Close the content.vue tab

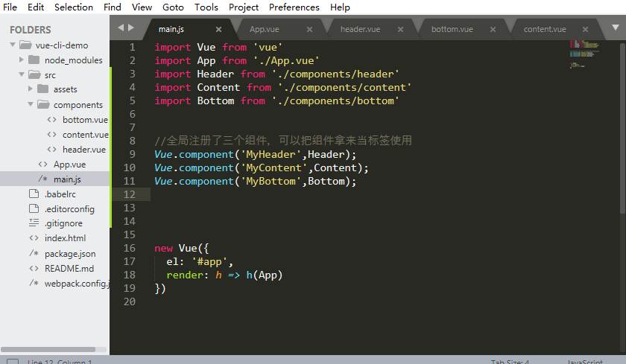(585, 30)
